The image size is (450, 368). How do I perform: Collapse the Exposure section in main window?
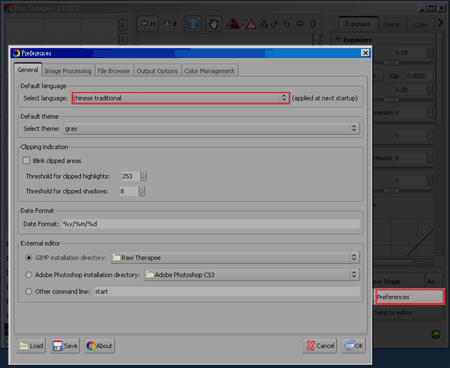click(x=338, y=40)
